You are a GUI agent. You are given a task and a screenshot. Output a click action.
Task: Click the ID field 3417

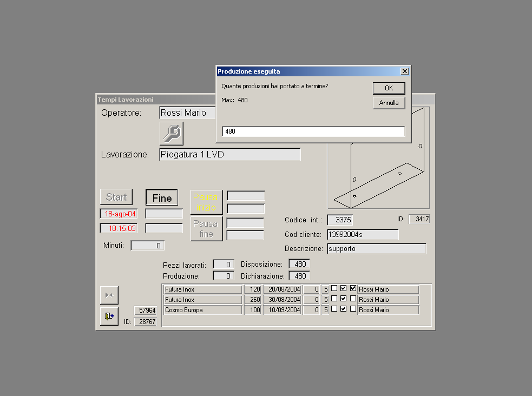point(419,219)
